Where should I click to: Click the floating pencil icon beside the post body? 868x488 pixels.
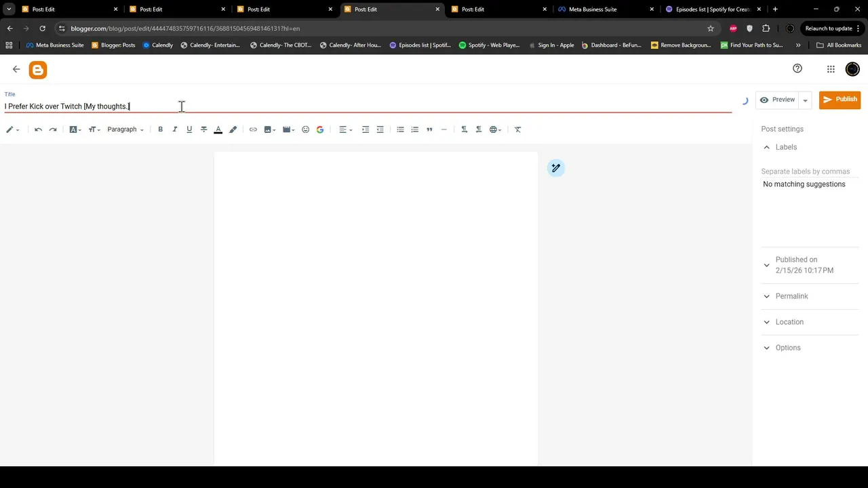coord(556,168)
